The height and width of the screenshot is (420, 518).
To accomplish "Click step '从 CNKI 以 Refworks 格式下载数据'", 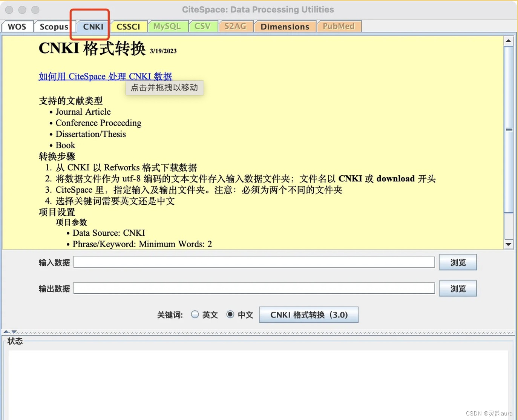I will [x=126, y=168].
